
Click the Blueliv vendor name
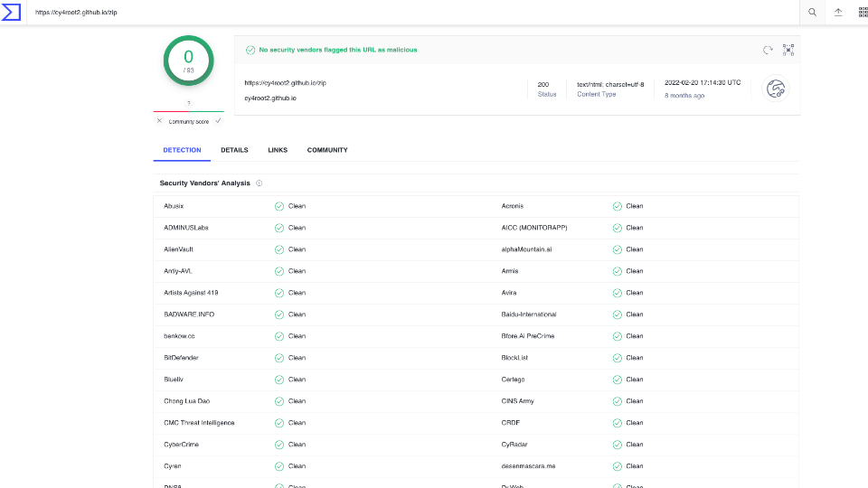tap(174, 380)
